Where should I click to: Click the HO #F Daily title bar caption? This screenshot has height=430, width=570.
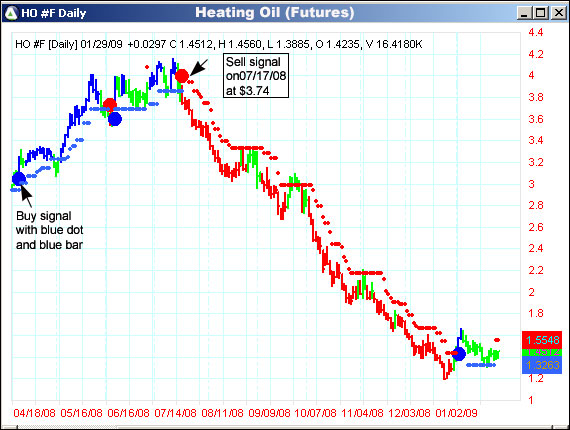54,13
